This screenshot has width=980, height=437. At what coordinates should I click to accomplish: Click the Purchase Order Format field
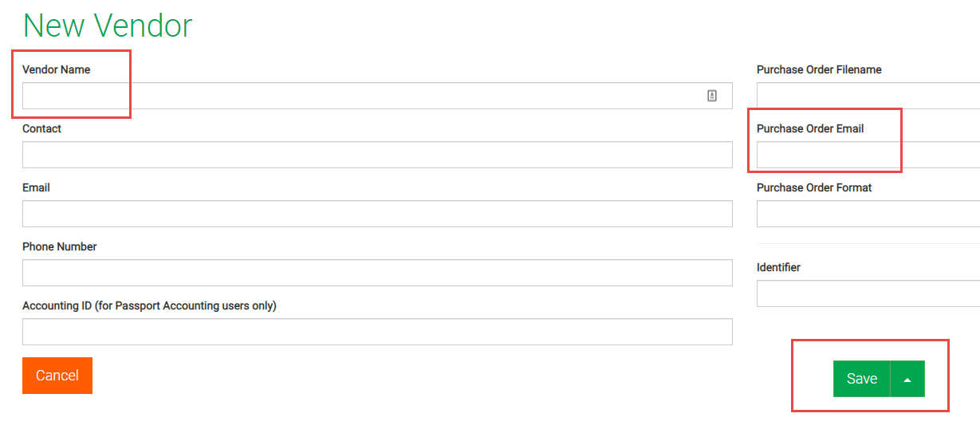pos(868,214)
